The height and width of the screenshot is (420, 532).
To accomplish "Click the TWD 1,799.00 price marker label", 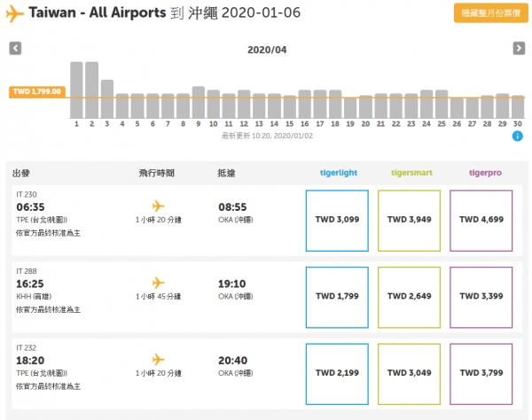I will click(37, 91).
